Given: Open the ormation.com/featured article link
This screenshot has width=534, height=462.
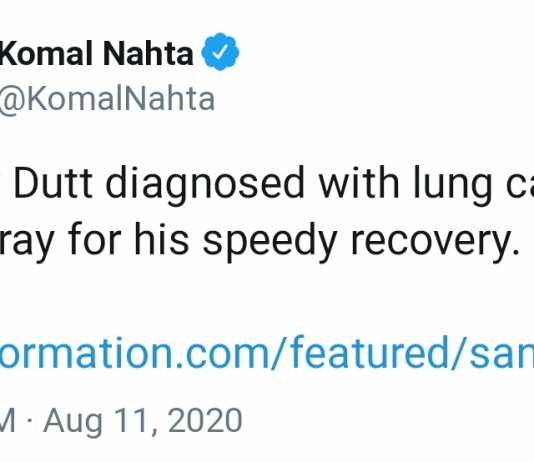Looking at the screenshot, I should (267, 352).
